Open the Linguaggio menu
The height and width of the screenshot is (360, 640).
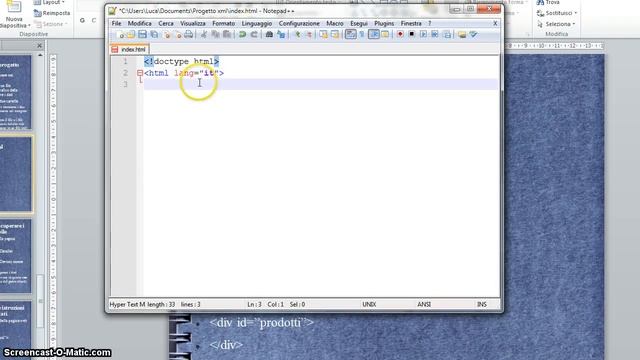257,24
